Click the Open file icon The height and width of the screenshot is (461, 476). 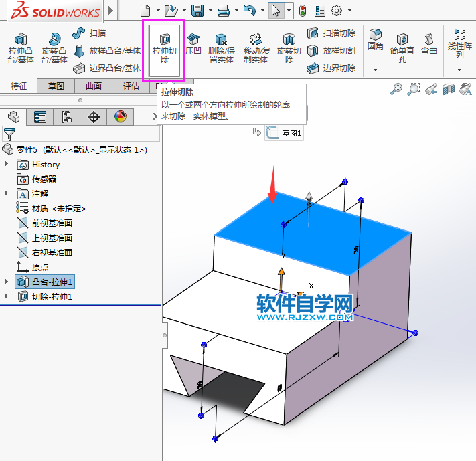[171, 11]
